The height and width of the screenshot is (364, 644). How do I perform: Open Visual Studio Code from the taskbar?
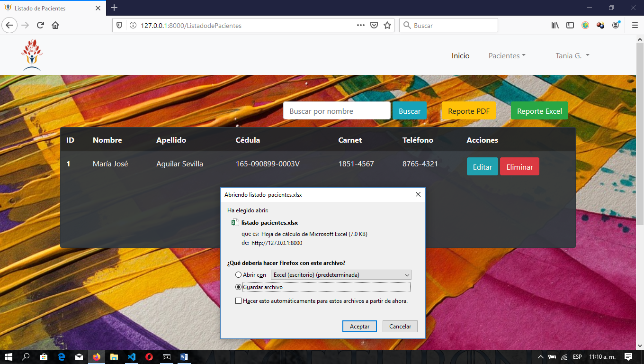click(132, 357)
